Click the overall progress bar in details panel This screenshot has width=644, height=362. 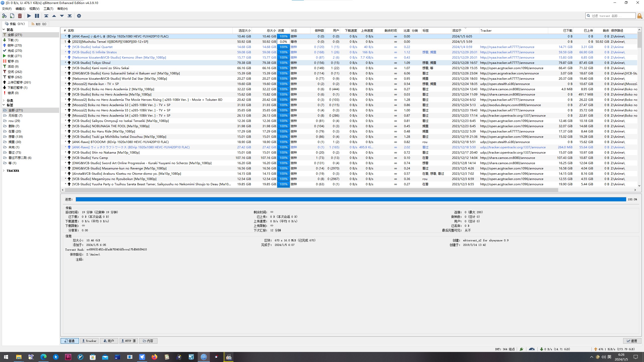pos(351,199)
